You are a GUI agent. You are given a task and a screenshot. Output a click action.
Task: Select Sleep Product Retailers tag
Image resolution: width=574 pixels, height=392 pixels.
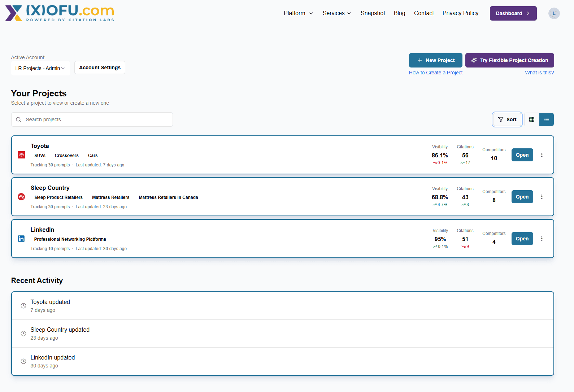pos(58,197)
